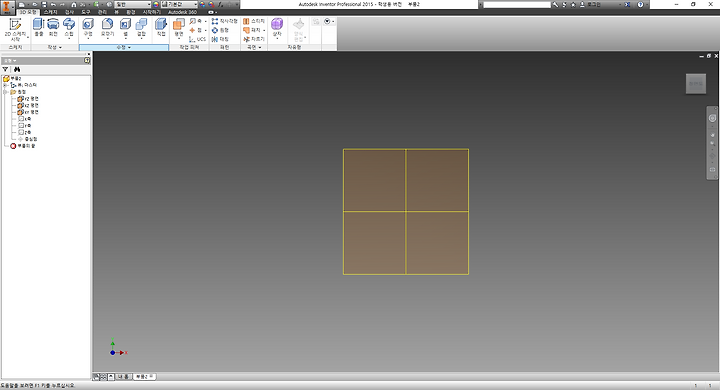Image resolution: width=720 pixels, height=390 pixels.
Task: Select the Hole (구멍) tool
Action: pyautogui.click(x=88, y=28)
